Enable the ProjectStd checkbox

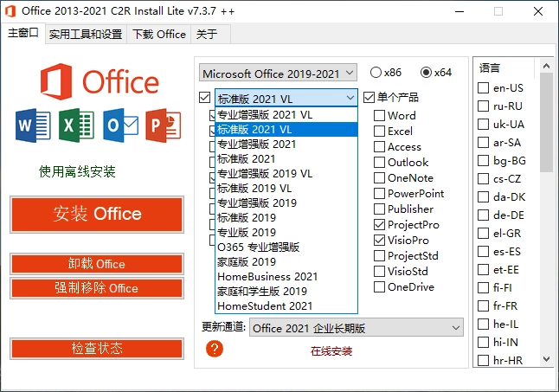tap(379, 255)
